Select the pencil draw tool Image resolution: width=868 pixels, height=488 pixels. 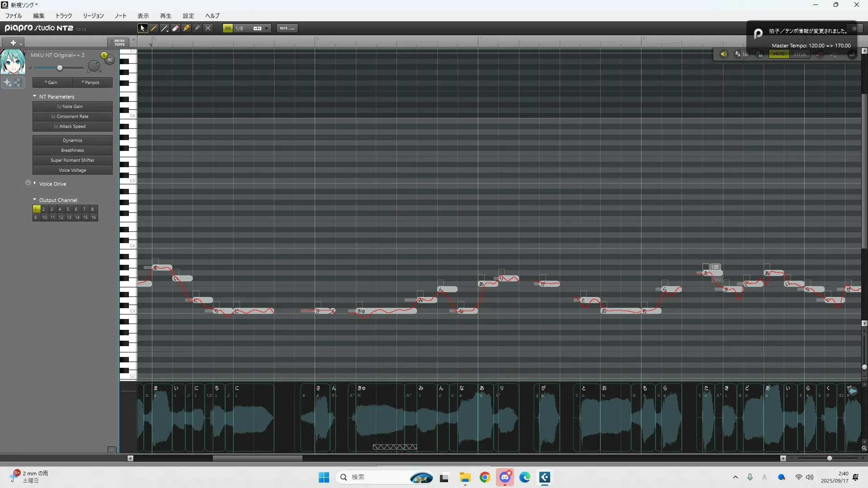pyautogui.click(x=154, y=28)
